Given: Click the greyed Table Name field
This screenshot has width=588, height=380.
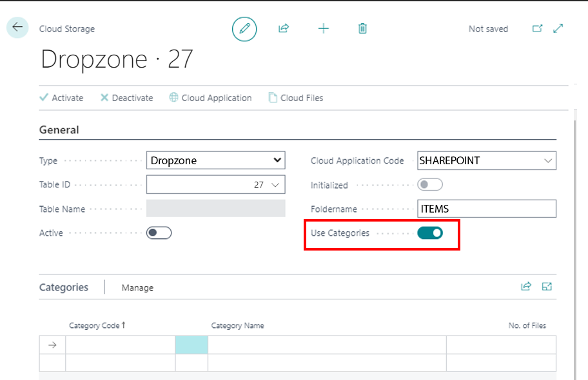Looking at the screenshot, I should [215, 209].
